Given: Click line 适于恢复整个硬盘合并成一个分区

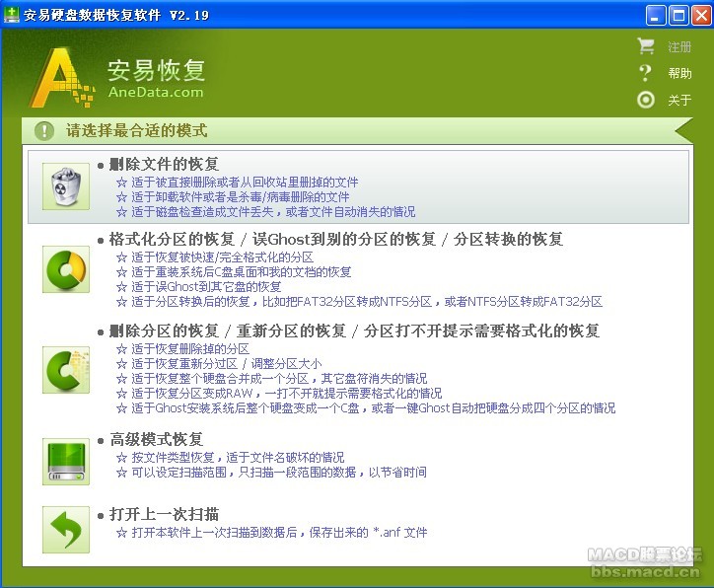Looking at the screenshot, I should click(279, 379).
